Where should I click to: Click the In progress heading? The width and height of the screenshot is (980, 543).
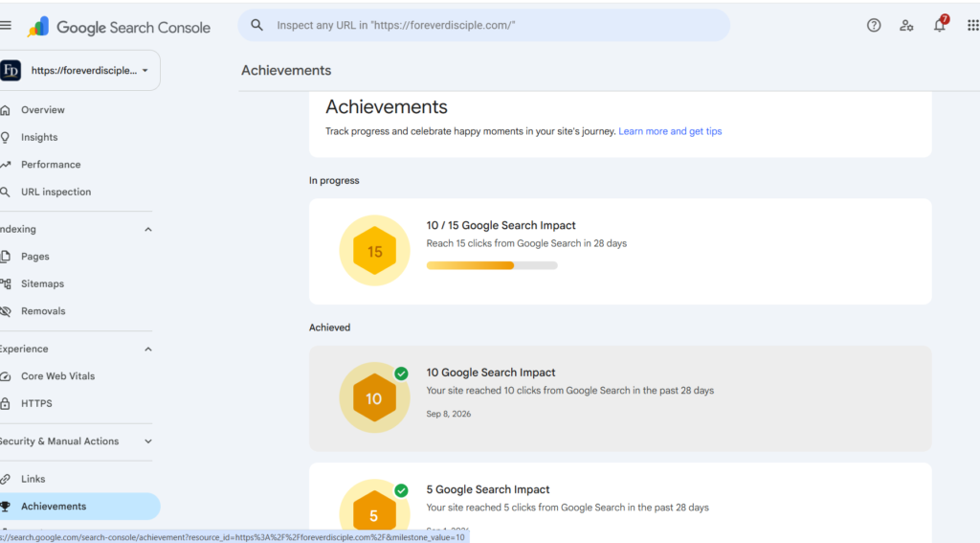click(x=334, y=181)
